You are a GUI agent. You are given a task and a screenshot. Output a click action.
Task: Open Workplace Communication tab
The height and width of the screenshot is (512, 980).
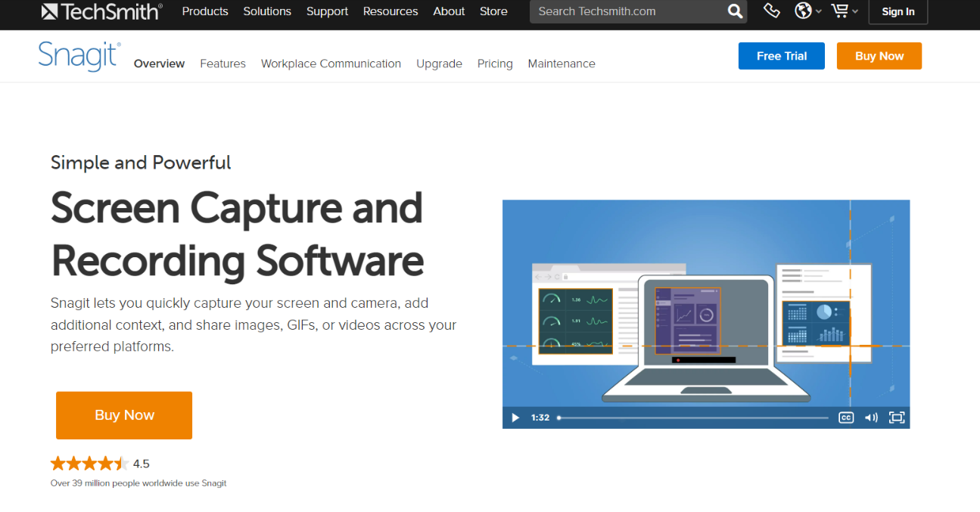[x=331, y=64]
